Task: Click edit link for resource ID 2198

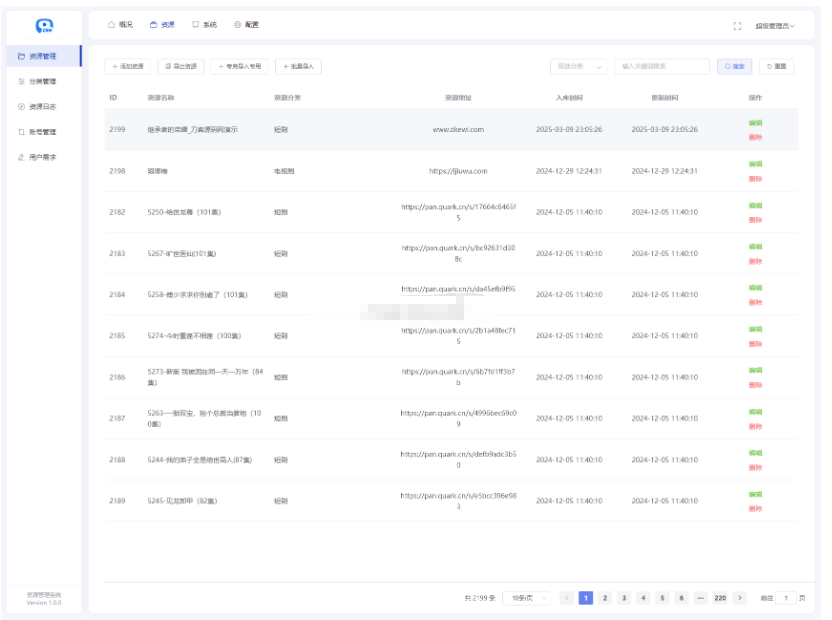Action: tap(755, 163)
